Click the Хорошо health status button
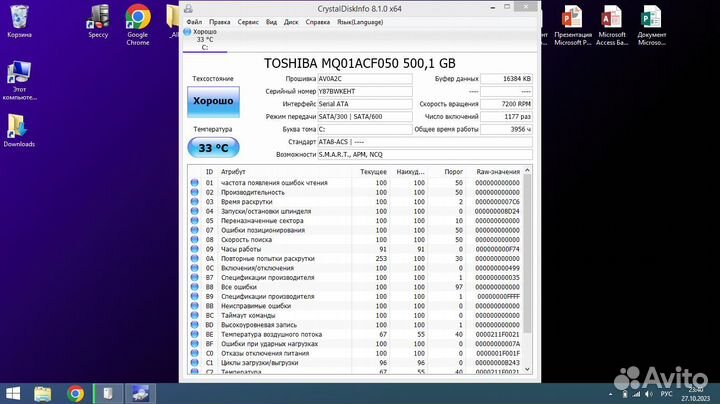 click(213, 101)
